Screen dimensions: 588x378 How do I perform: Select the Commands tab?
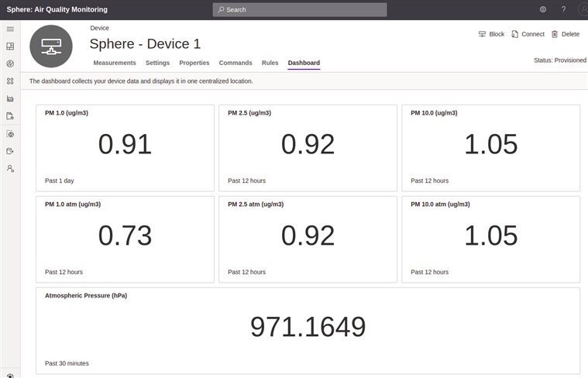pyautogui.click(x=236, y=63)
